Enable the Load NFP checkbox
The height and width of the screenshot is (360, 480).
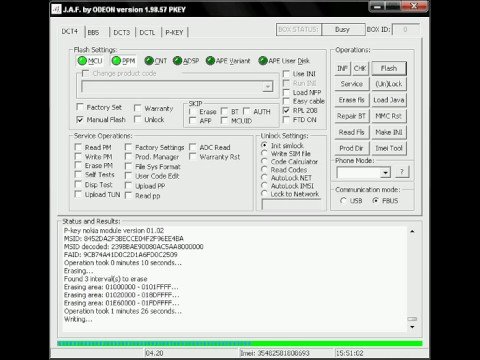click(286, 92)
